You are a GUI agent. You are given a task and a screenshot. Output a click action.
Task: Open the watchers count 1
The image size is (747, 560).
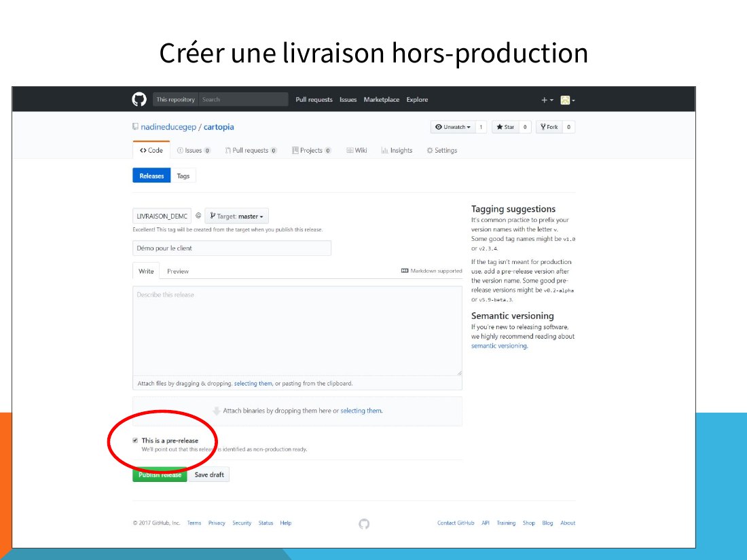point(481,127)
